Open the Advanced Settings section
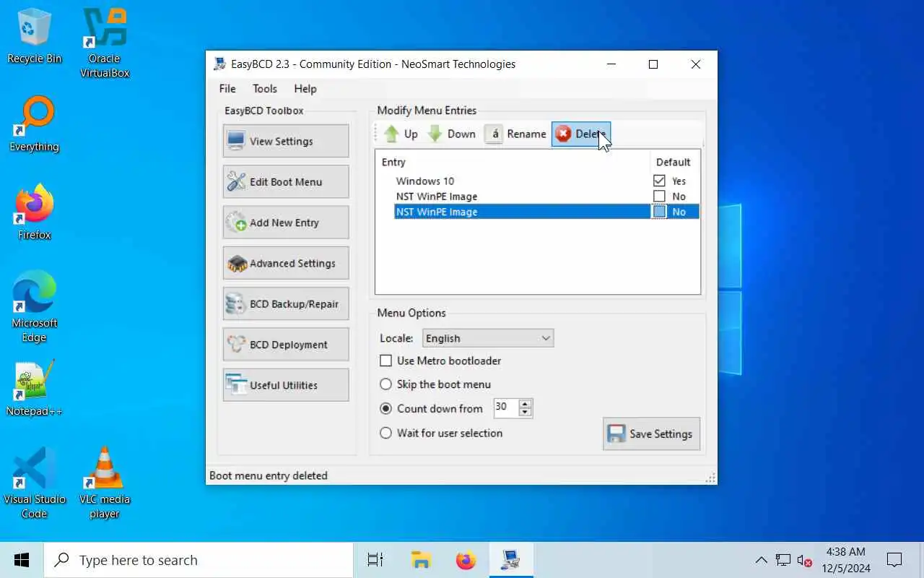This screenshot has height=578, width=924. 286,263
